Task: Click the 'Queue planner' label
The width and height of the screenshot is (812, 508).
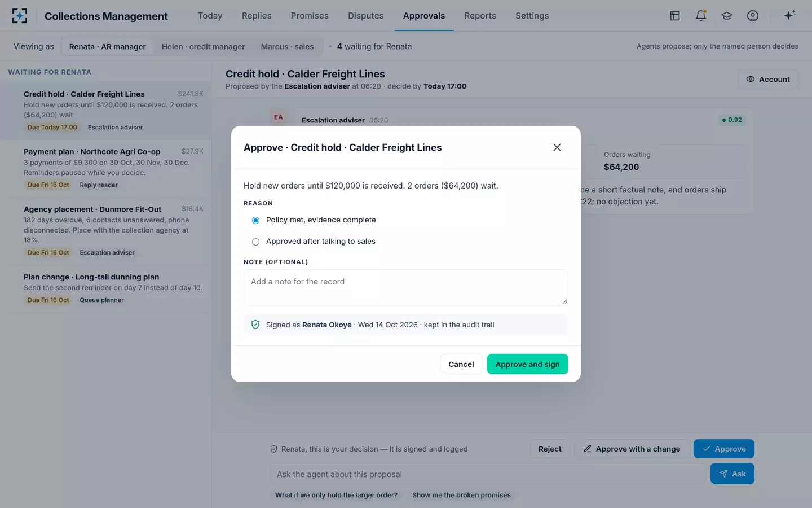Action: [101, 300]
